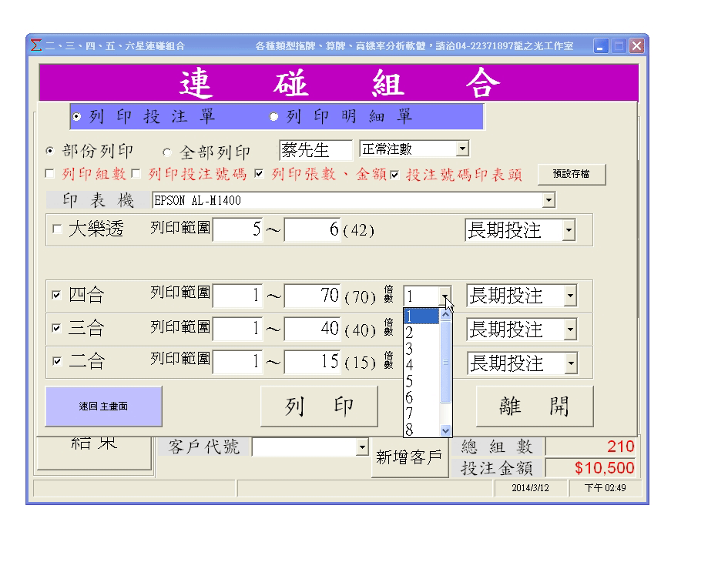This screenshot has width=728, height=572.
Task: Click 三合 range end field with 40
Action: coord(312,329)
